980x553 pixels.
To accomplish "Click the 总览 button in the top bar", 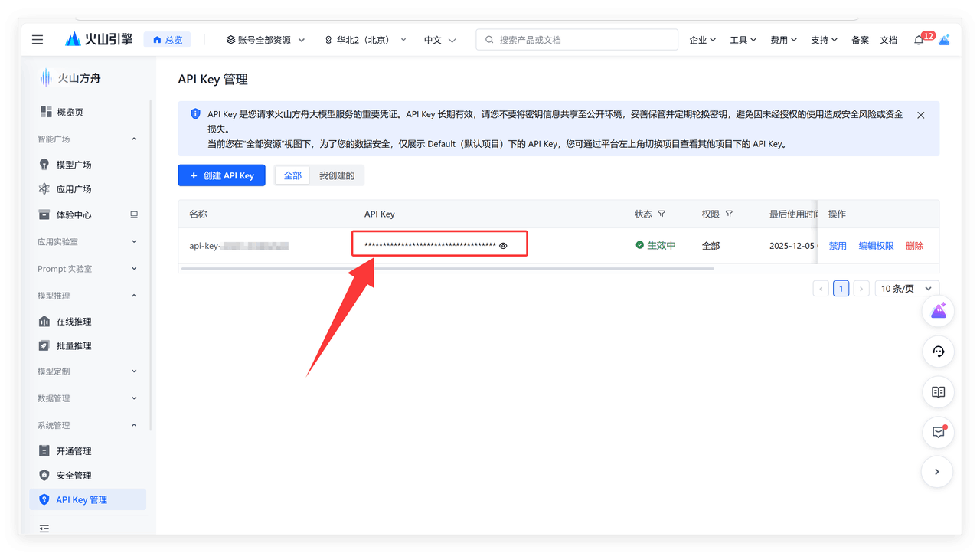I will pyautogui.click(x=167, y=40).
